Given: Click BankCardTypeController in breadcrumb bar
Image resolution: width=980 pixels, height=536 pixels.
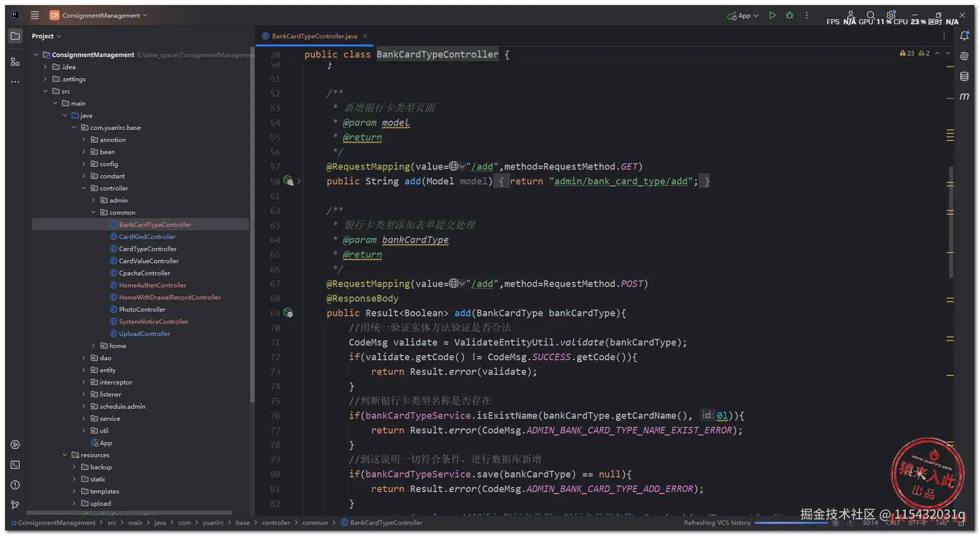Looking at the screenshot, I should pos(386,522).
